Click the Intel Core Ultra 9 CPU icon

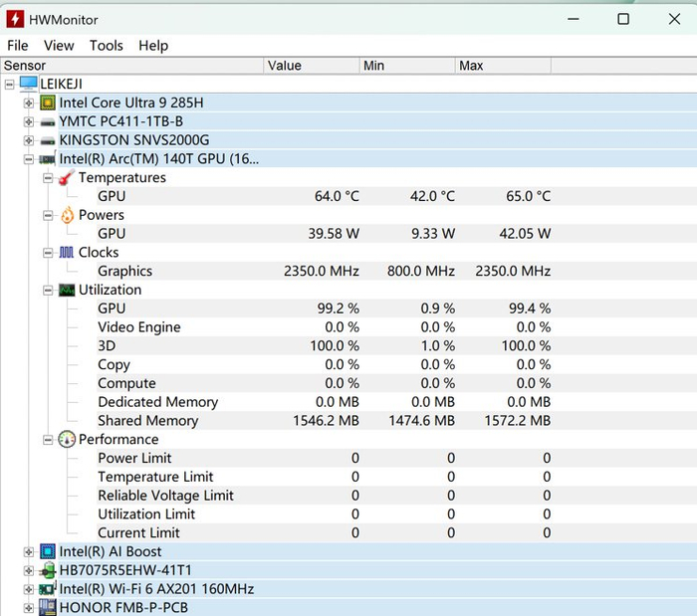[x=48, y=103]
